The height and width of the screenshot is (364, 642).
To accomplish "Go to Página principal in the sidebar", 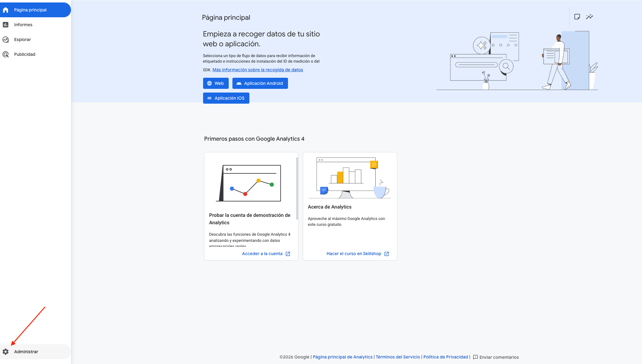I will (x=35, y=10).
